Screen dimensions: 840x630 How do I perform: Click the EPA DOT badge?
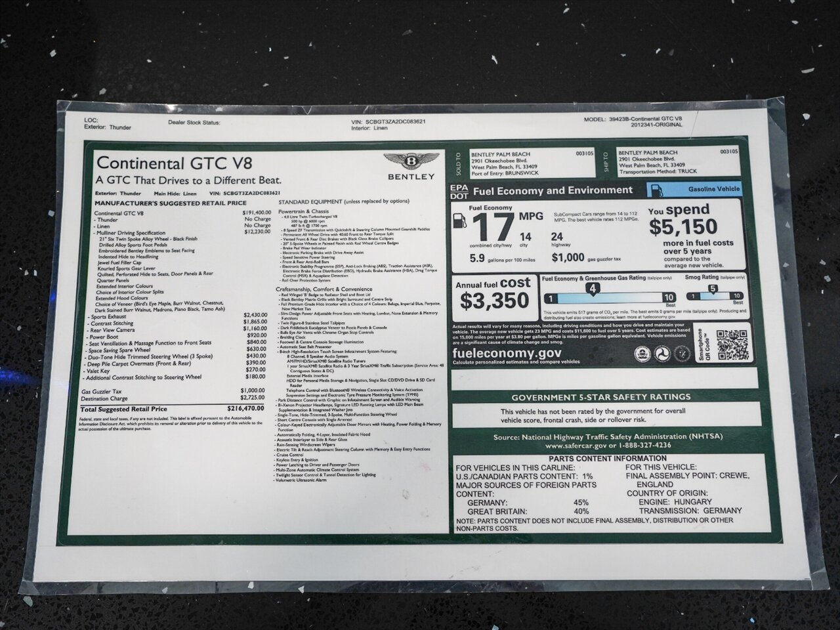459,190
